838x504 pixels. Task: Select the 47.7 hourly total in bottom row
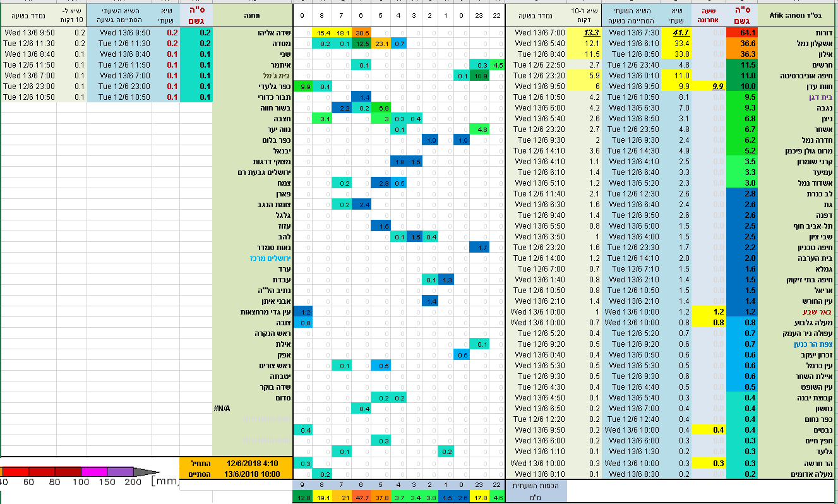(x=362, y=498)
